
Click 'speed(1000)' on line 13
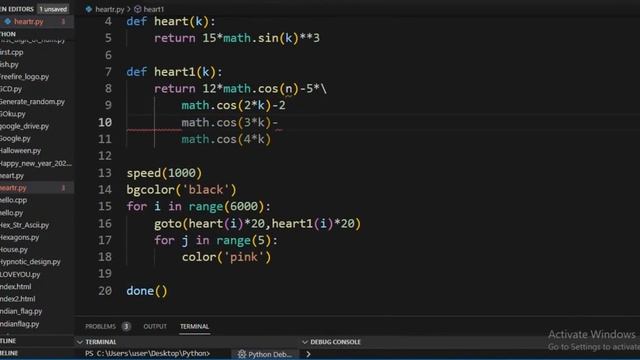[164, 173]
